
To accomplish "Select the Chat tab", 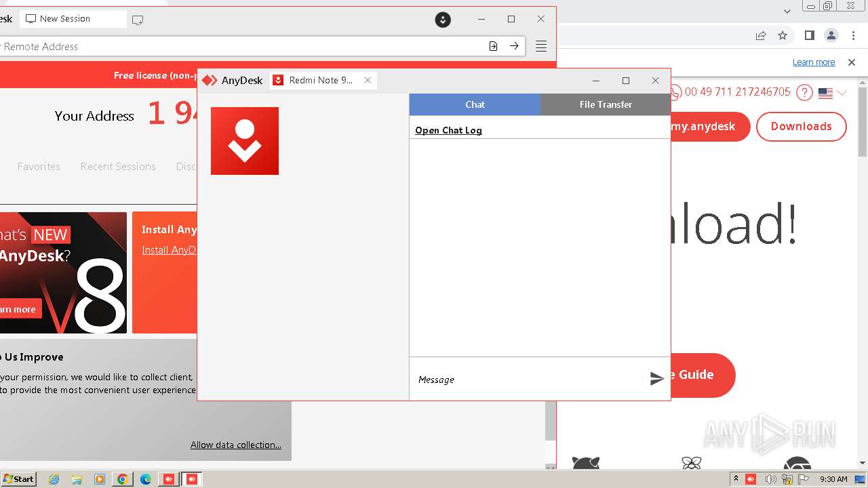I will 475,104.
